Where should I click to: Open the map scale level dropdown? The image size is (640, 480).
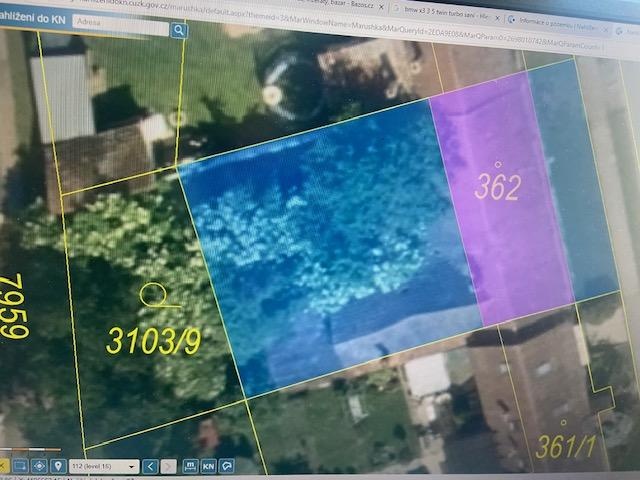[x=107, y=466]
